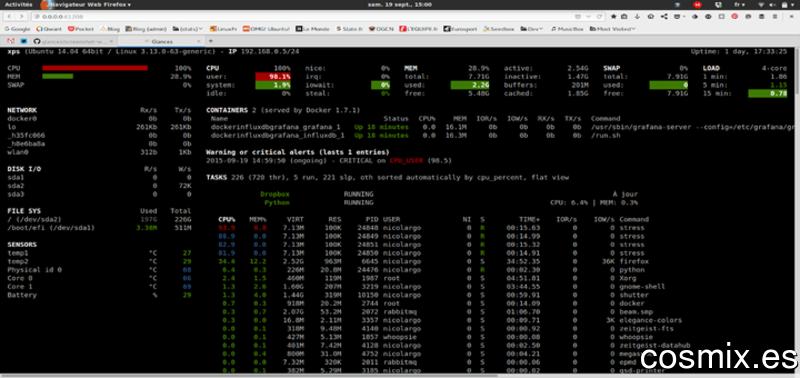
Task: Click the square outline icon in the toolbar
Action: [721, 16]
